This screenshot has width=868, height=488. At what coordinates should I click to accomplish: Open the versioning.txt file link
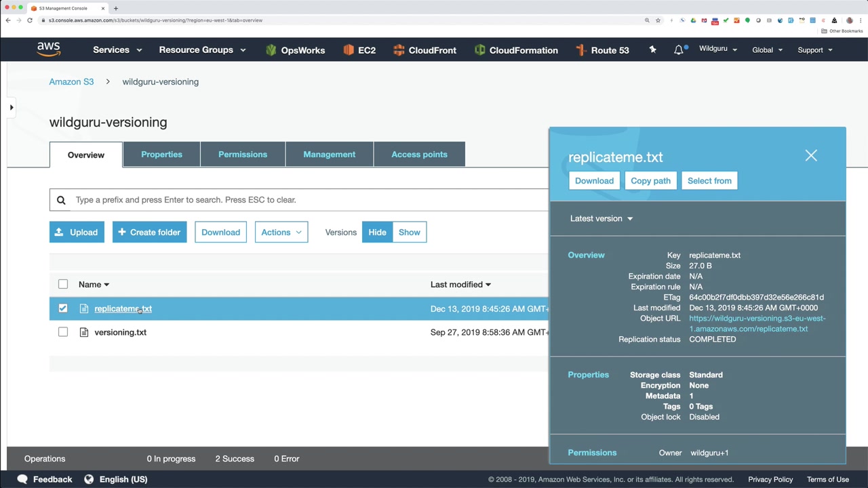[120, 332]
